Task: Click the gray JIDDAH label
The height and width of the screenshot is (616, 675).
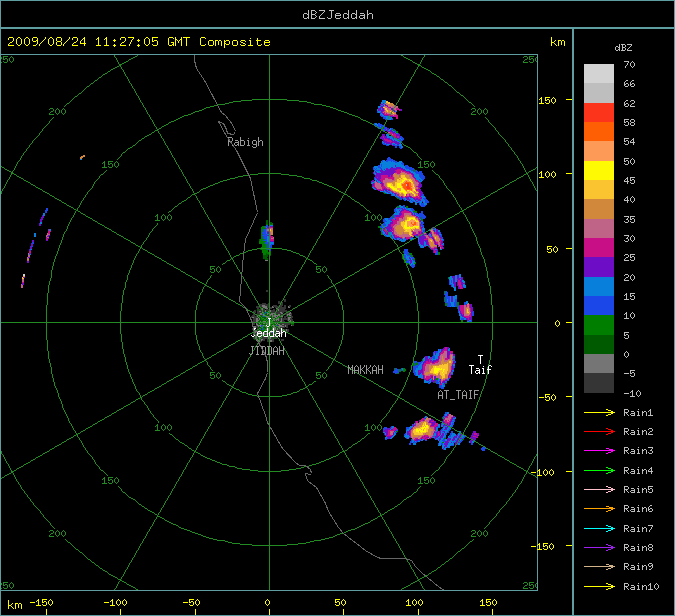Action: point(267,351)
